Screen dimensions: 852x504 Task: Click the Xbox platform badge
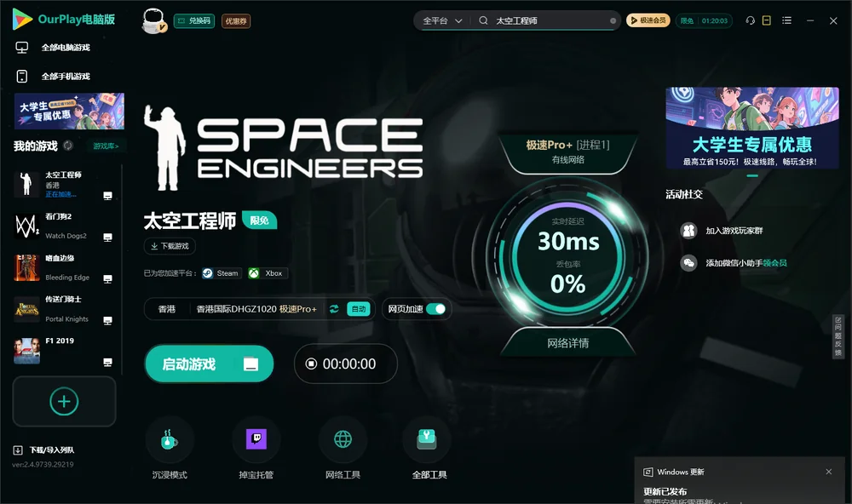[266, 273]
